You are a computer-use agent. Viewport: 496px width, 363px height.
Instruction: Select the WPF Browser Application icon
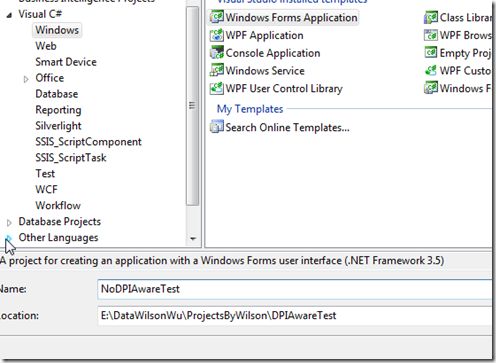point(431,35)
